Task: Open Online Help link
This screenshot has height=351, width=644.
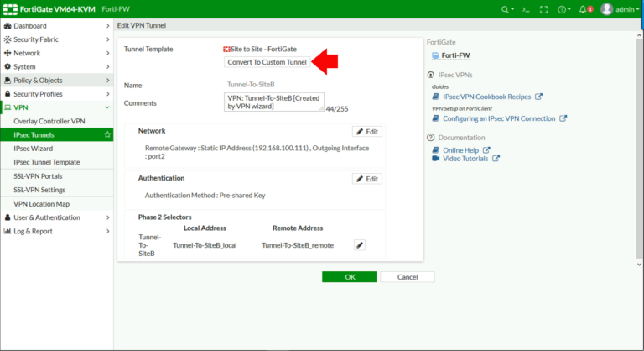Action: pos(461,150)
